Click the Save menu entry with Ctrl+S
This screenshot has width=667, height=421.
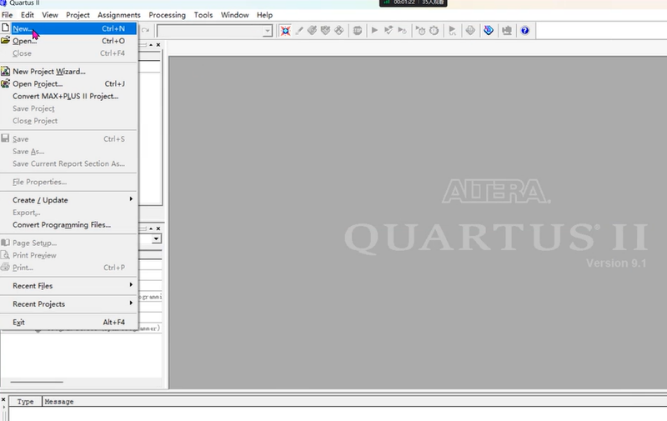tap(69, 139)
